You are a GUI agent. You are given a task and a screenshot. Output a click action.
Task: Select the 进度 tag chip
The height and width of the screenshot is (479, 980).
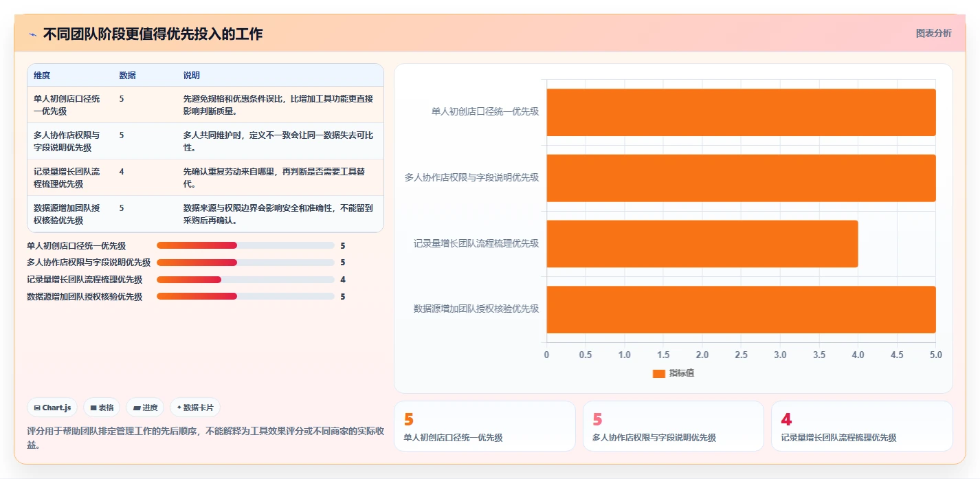(x=145, y=408)
